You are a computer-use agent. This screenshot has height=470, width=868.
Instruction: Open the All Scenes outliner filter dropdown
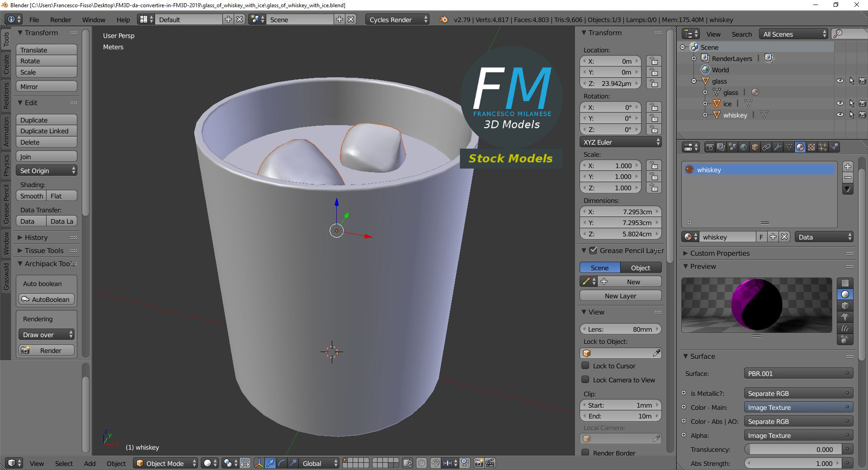click(x=794, y=34)
